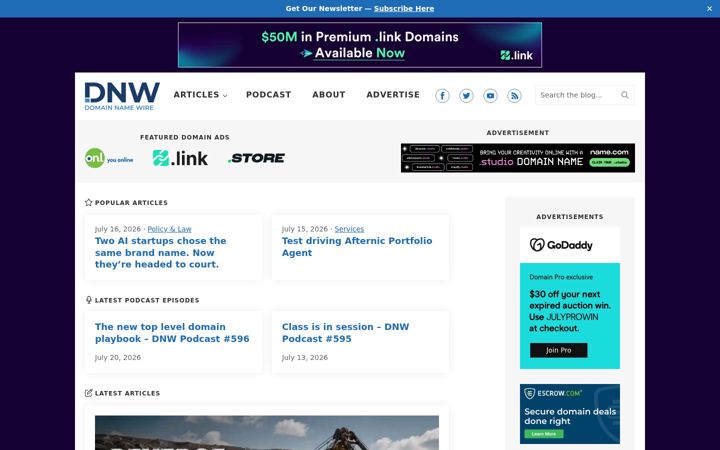Image resolution: width=720 pixels, height=450 pixels.
Task: Open the RSS feed icon
Action: tap(514, 96)
